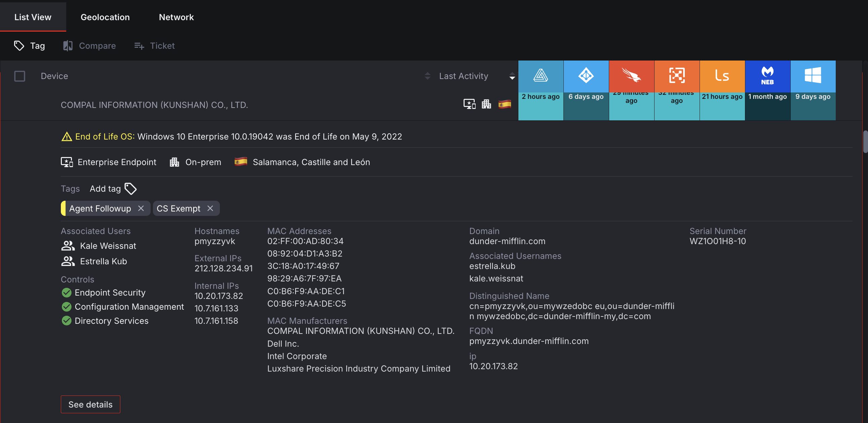The image size is (868, 423).
Task: Click the '1 month ago' activity cell
Action: click(767, 106)
